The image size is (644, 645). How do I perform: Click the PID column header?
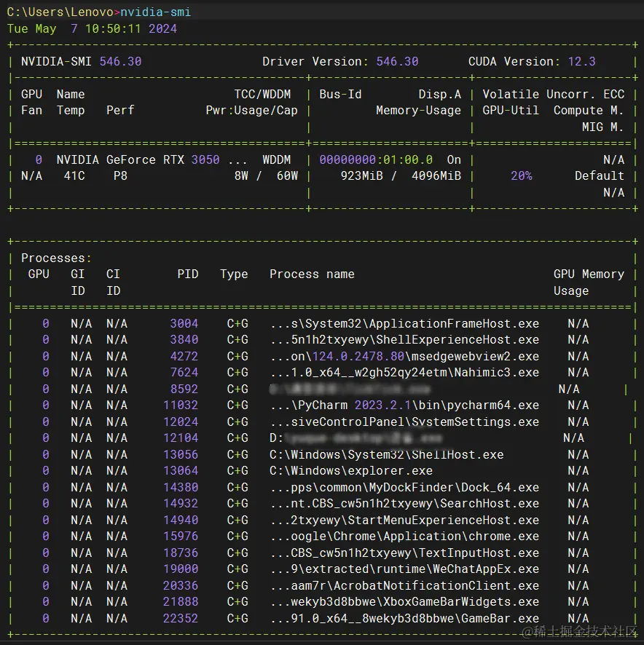[188, 274]
